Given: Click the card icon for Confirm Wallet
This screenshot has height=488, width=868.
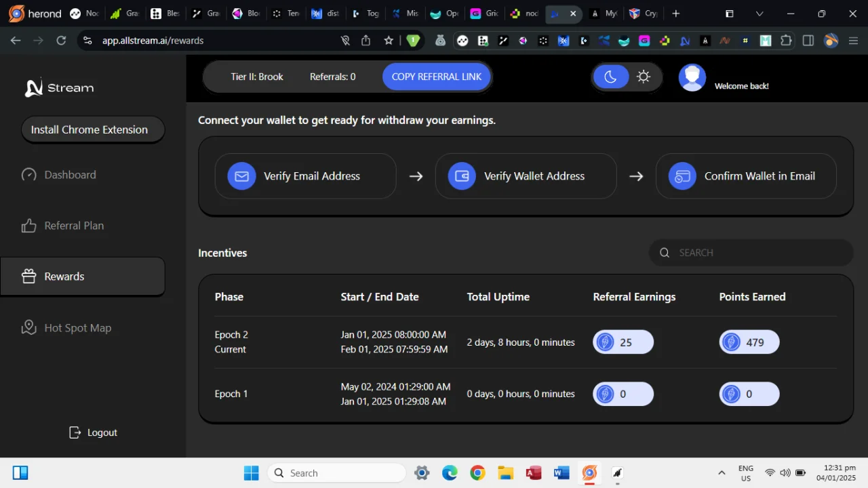Looking at the screenshot, I should click(x=682, y=176).
